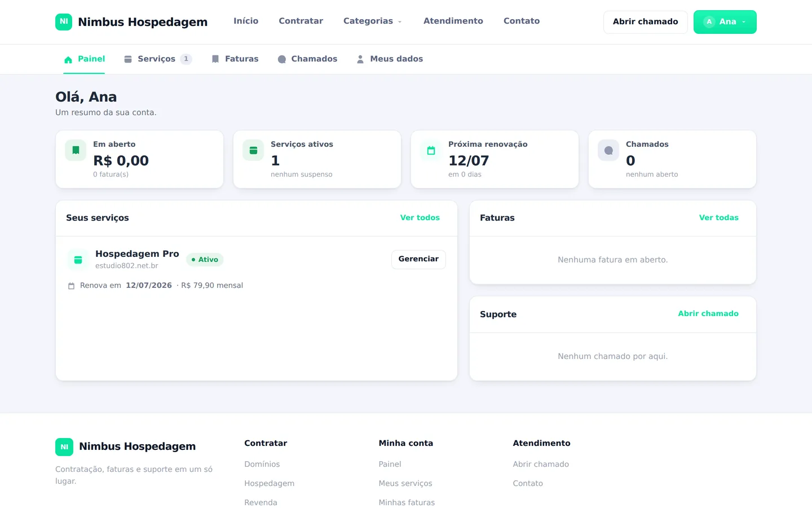Expand the Categorias dropdown menu

point(373,21)
